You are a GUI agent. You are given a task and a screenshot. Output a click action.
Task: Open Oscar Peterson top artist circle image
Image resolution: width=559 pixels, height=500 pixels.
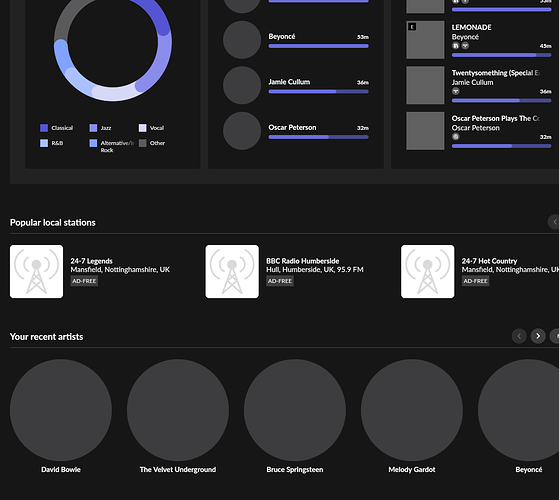tap(242, 131)
